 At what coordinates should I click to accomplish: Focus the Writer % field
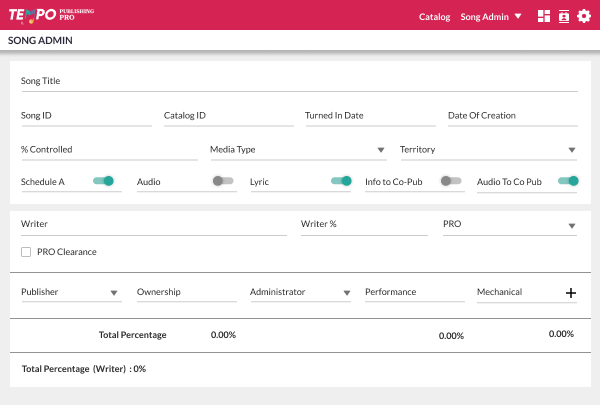pyautogui.click(x=363, y=225)
